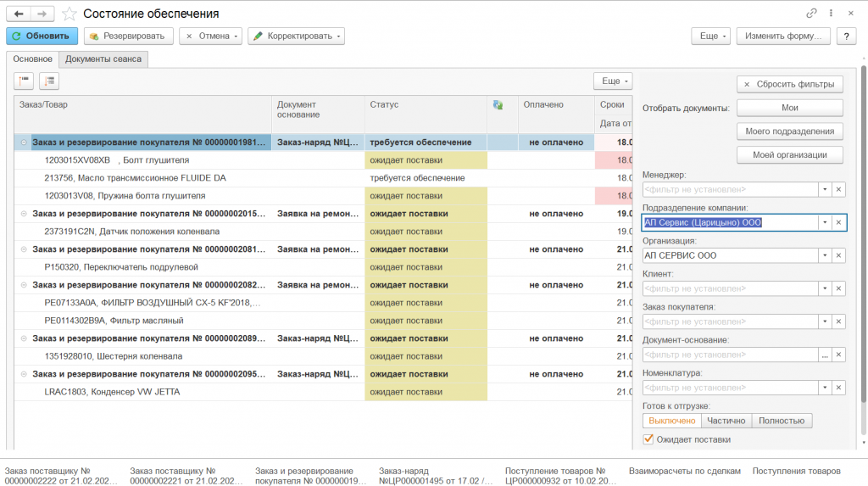Viewport: 868px width, 486px height.
Task: Open help with the question mark button
Action: 846,36
